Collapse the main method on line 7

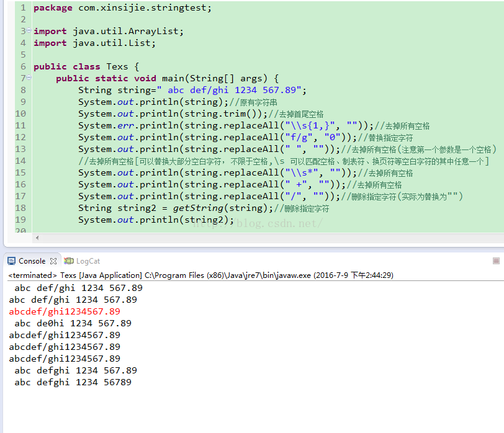pos(29,78)
